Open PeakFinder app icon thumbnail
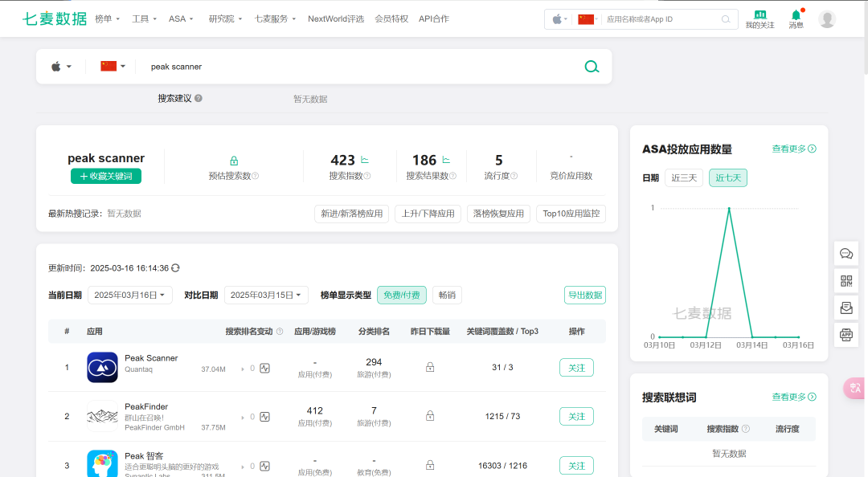 pyautogui.click(x=102, y=416)
